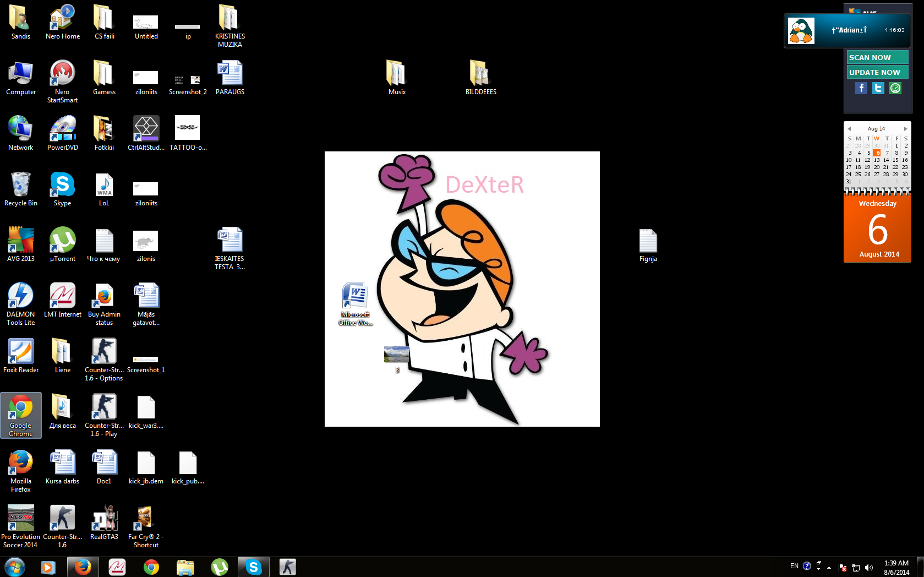Launch Skype from desktop shortcut
924x577 pixels.
62,189
